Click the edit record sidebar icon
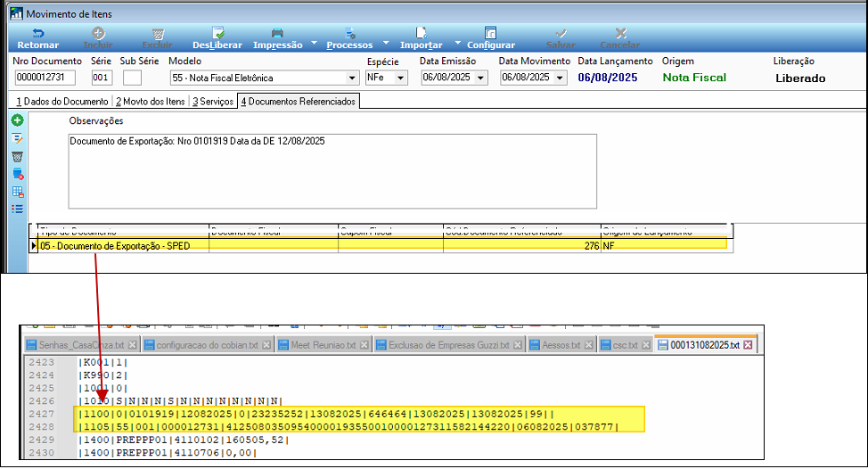 [x=17, y=138]
